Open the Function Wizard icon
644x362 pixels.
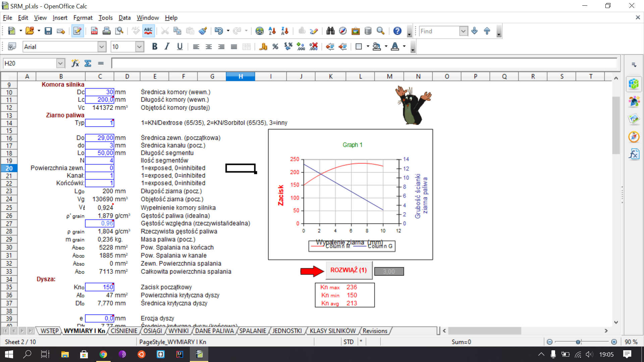75,63
